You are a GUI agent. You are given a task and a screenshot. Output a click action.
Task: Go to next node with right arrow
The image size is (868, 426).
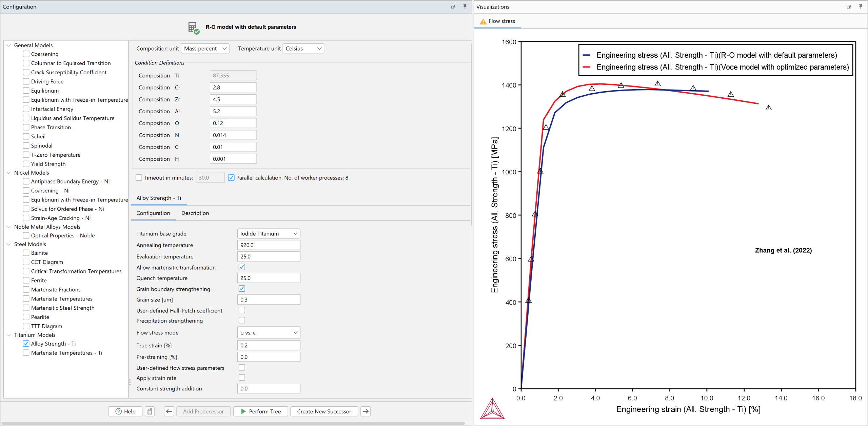(x=366, y=411)
